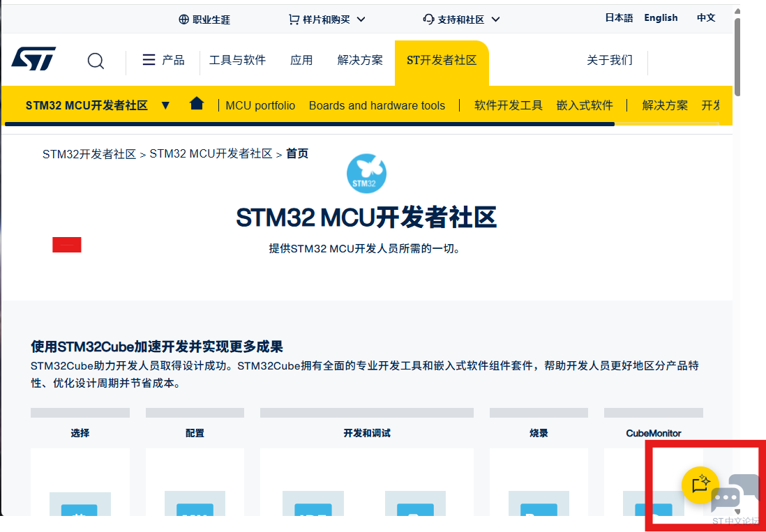
Task: Click the ST logo in header
Action: 33,59
